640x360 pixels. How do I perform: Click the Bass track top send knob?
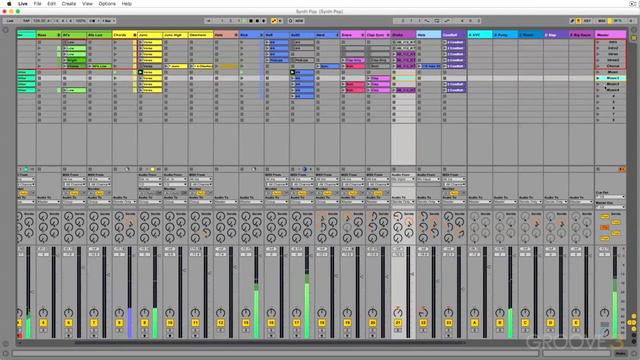tap(43, 216)
